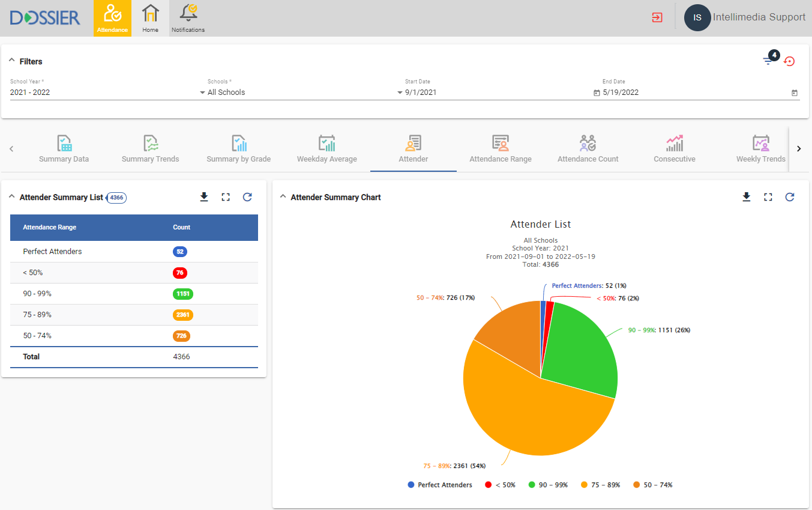Open the Attendance Range tab
The height and width of the screenshot is (510, 812).
500,149
